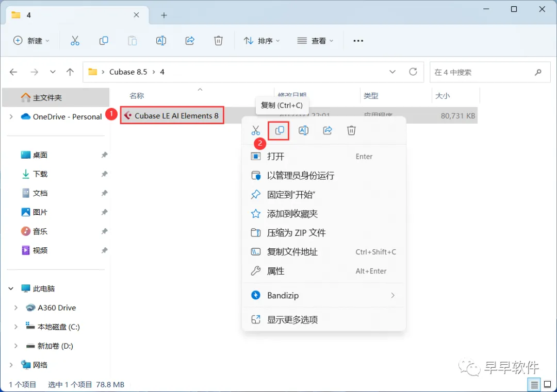Screen dimensions: 557x392
Task: Expand the 本地磁盘 (C:) node
Action: [x=15, y=327]
